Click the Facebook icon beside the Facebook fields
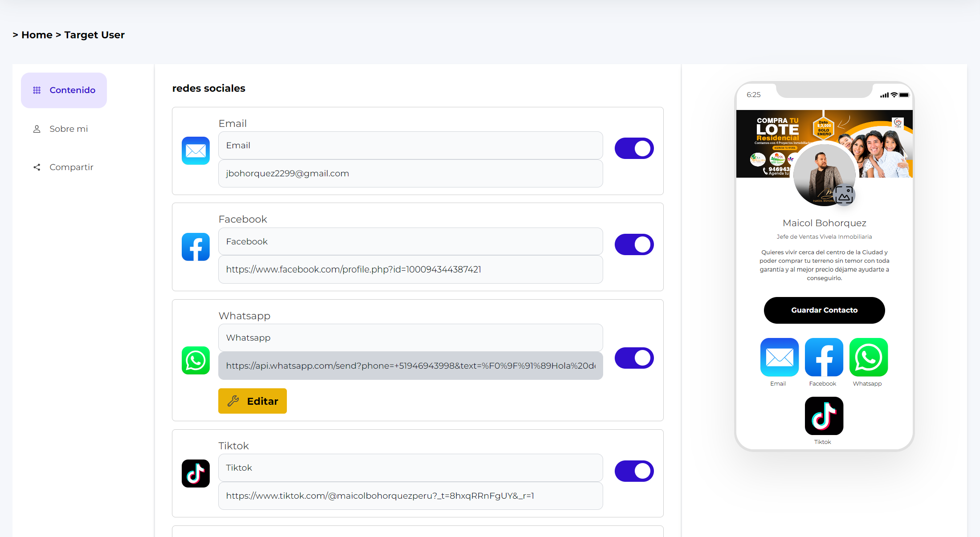Image resolution: width=980 pixels, height=537 pixels. point(196,247)
